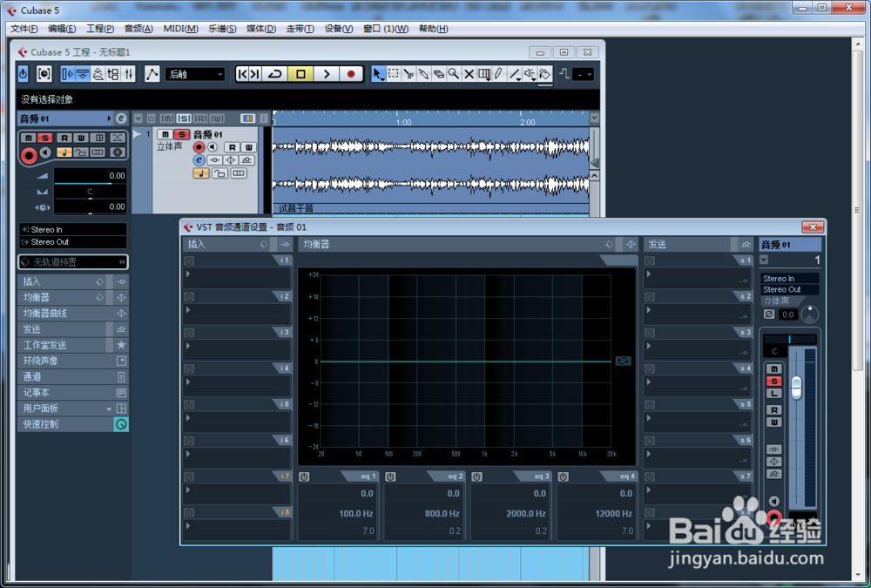Enable record on 音频 01 track

(199, 147)
